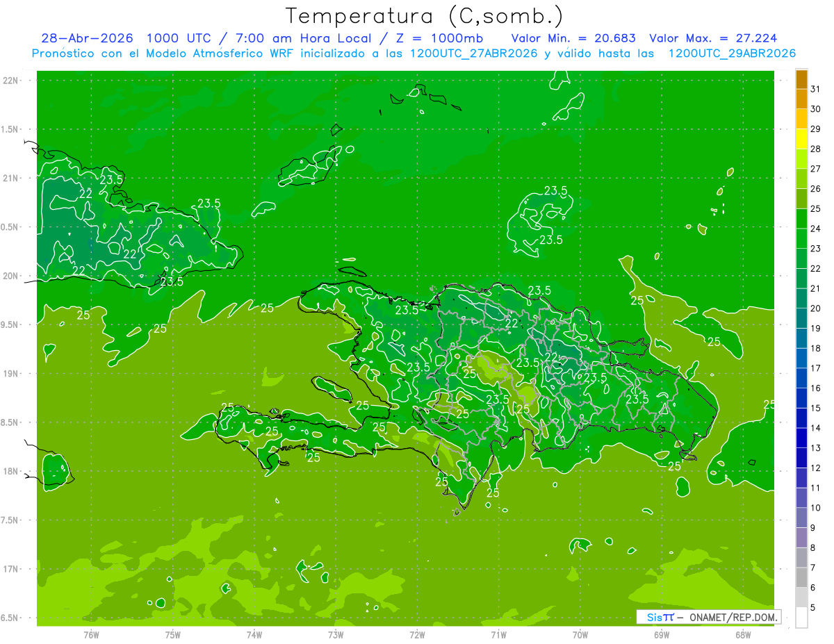The height and width of the screenshot is (644, 834).
Task: Click the 1200UTC_27ABR2026 initialization text
Action: coord(475,53)
